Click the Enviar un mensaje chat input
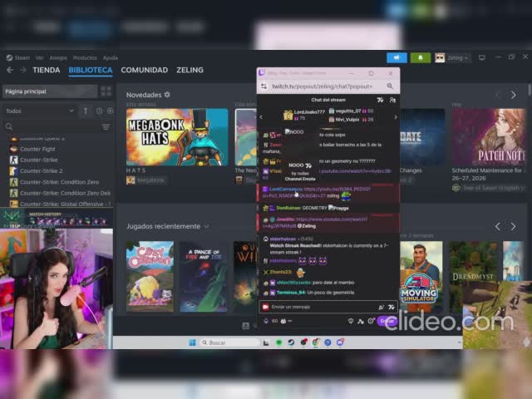This screenshot has height=399, width=532. click(319, 307)
